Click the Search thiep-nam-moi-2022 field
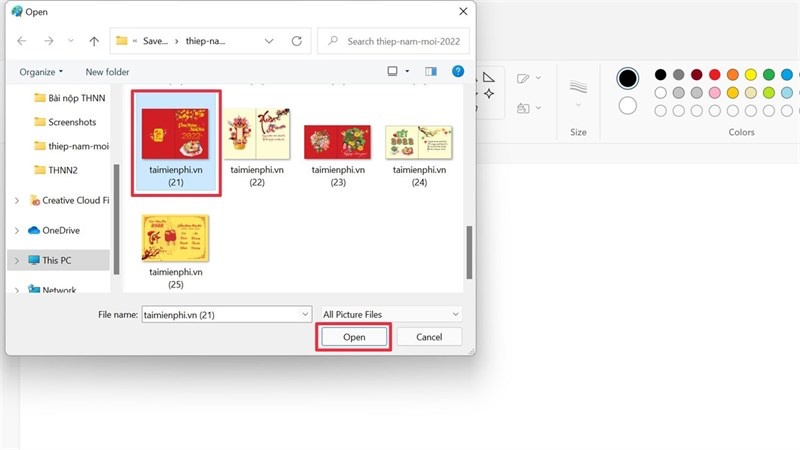The width and height of the screenshot is (800, 450). [393, 41]
